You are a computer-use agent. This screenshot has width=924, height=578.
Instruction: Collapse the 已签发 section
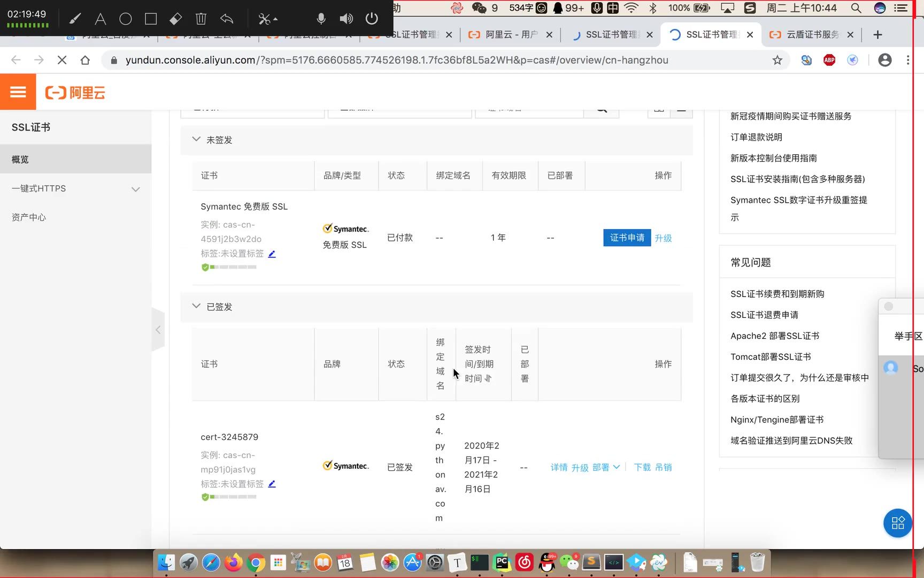[196, 306]
